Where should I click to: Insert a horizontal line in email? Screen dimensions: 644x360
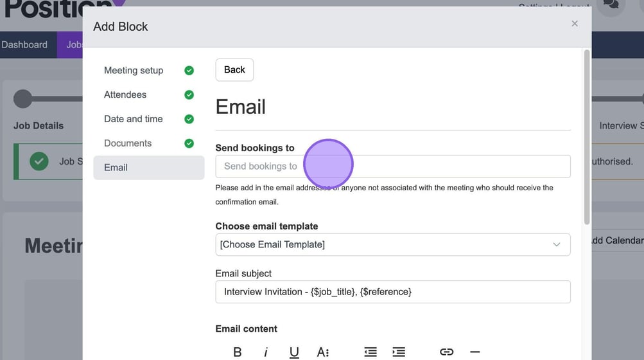(475, 352)
